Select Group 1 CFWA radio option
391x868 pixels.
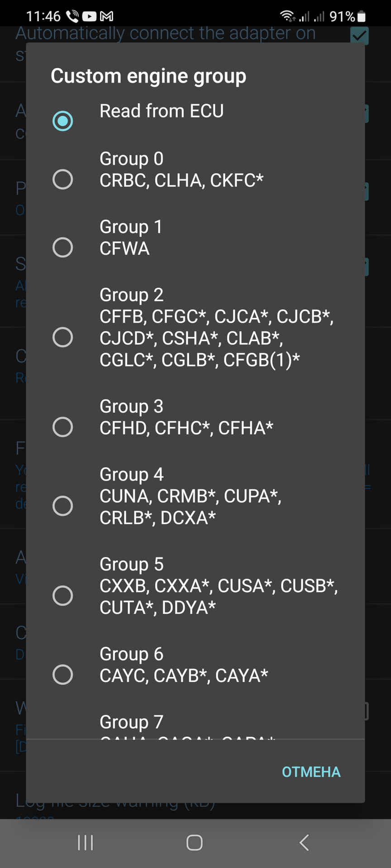(x=62, y=247)
